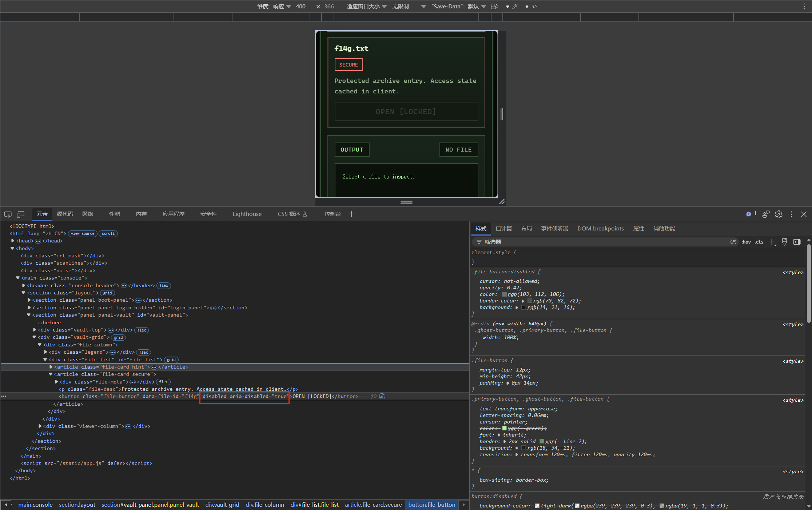
Task: Click the flex badge beside the console-header element
Action: [x=164, y=286]
